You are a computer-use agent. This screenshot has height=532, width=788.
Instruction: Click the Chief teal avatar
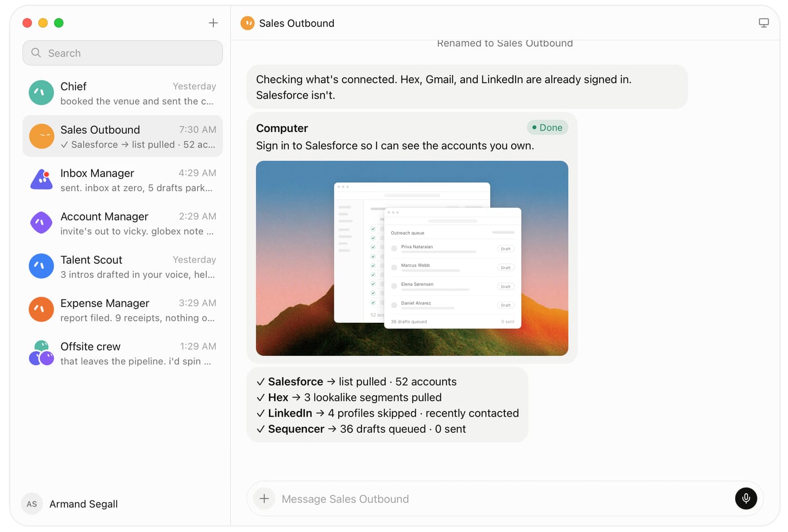tap(41, 93)
